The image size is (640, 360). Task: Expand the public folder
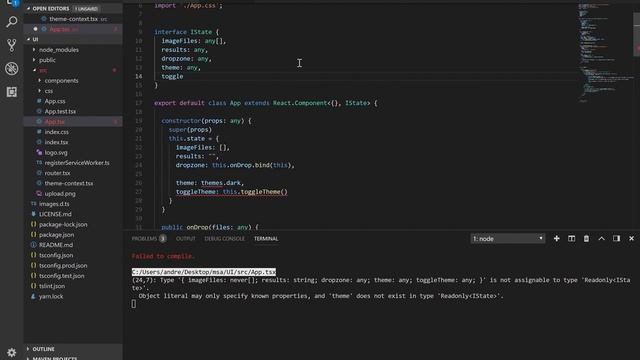point(47,60)
